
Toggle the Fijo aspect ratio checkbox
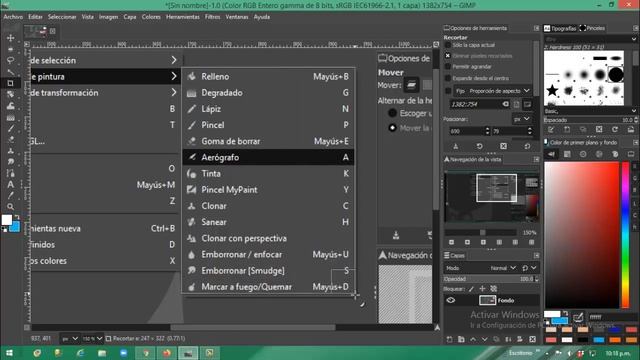[x=448, y=91]
